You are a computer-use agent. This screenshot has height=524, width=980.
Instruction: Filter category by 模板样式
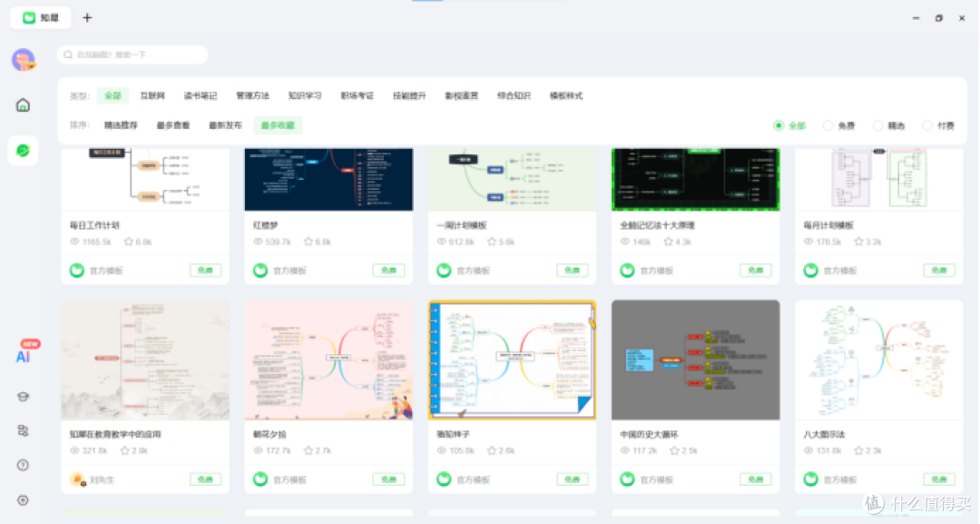[566, 95]
